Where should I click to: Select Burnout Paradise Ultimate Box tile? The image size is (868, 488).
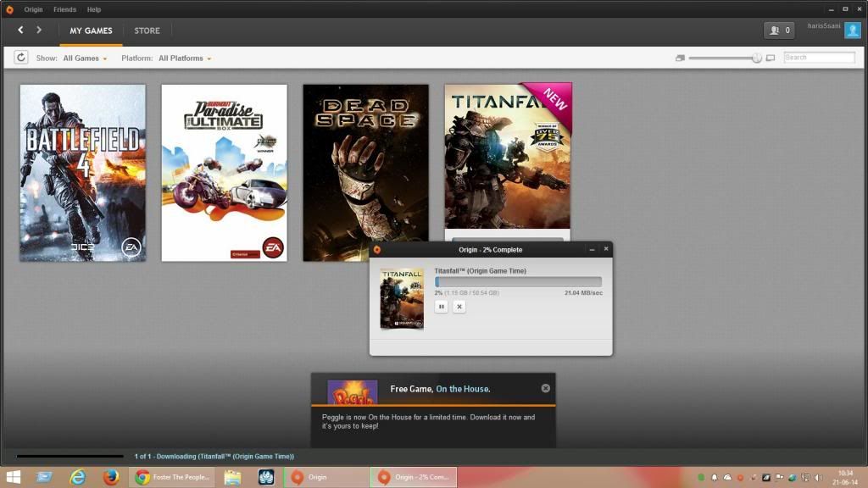click(x=224, y=173)
